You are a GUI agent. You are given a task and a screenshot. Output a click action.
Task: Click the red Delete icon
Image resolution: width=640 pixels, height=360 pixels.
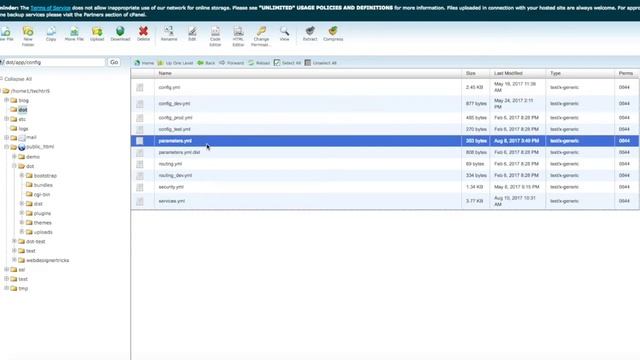(x=143, y=31)
